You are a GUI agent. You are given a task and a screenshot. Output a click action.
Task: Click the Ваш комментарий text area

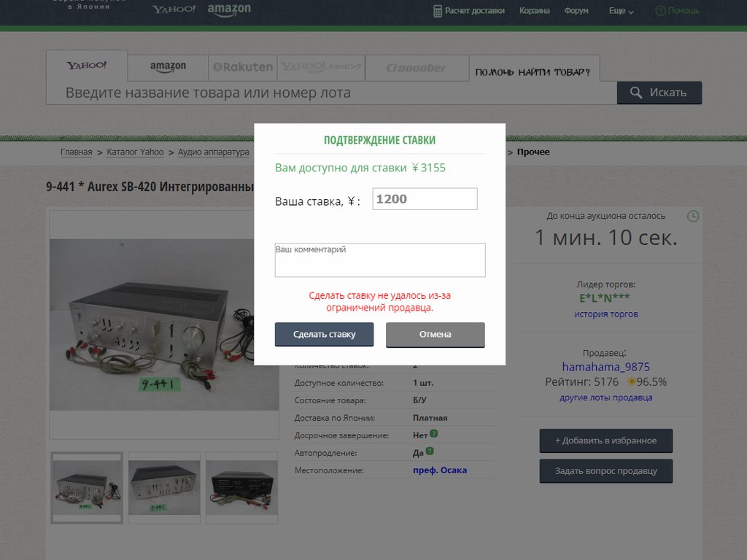[x=379, y=260]
